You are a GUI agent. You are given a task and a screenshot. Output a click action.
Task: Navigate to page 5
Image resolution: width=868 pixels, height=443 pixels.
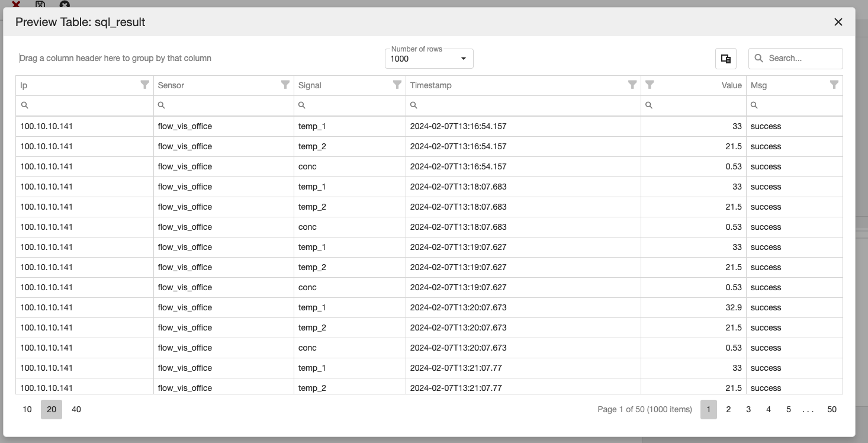click(x=788, y=409)
